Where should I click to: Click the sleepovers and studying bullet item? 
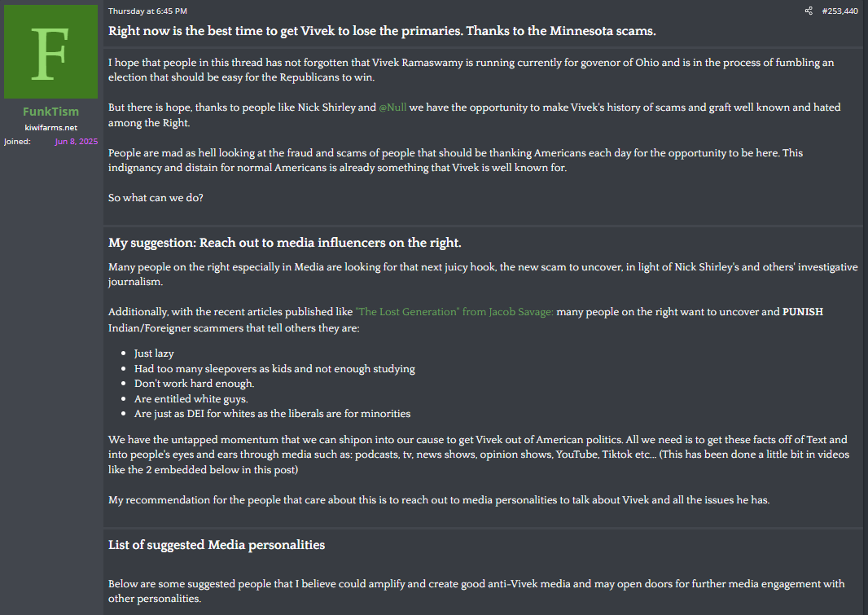[274, 369]
